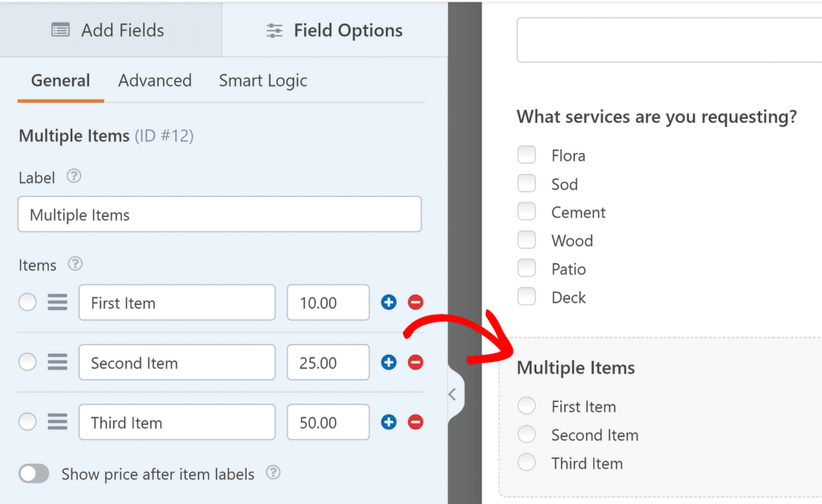
Task: Check the Flora service checkbox
Action: pos(527,155)
